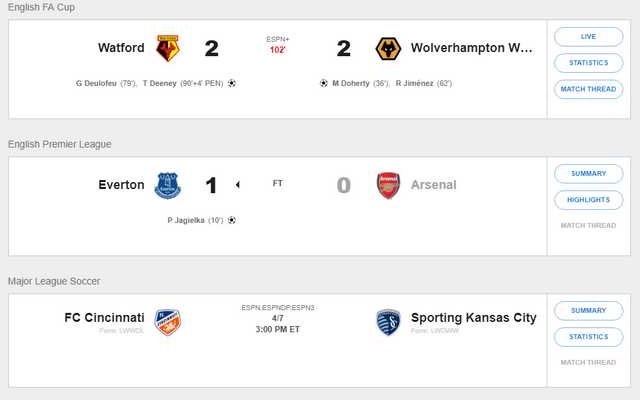
Task: Click the goal ball icon next to P Jagielka
Action: coord(232,220)
